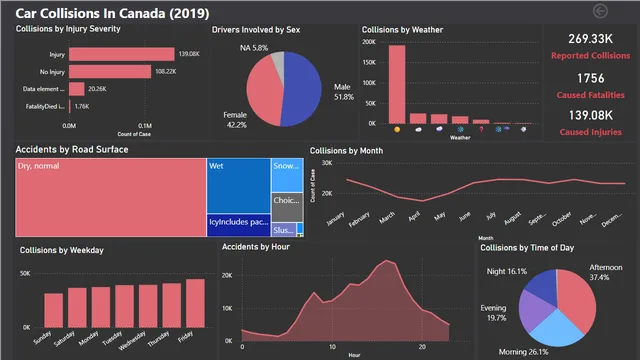
Task: Click the 'Data element ...' bar
Action: 77,89
